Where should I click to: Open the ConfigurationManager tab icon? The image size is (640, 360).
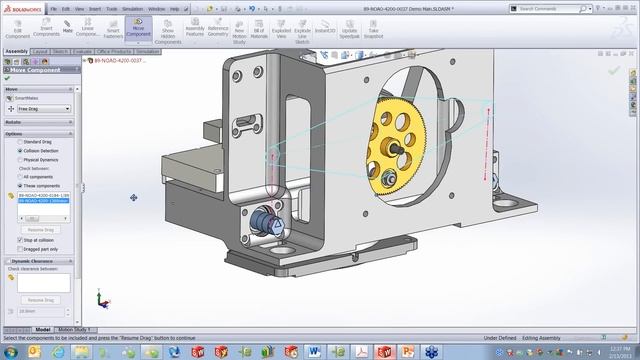pyautogui.click(x=26, y=62)
